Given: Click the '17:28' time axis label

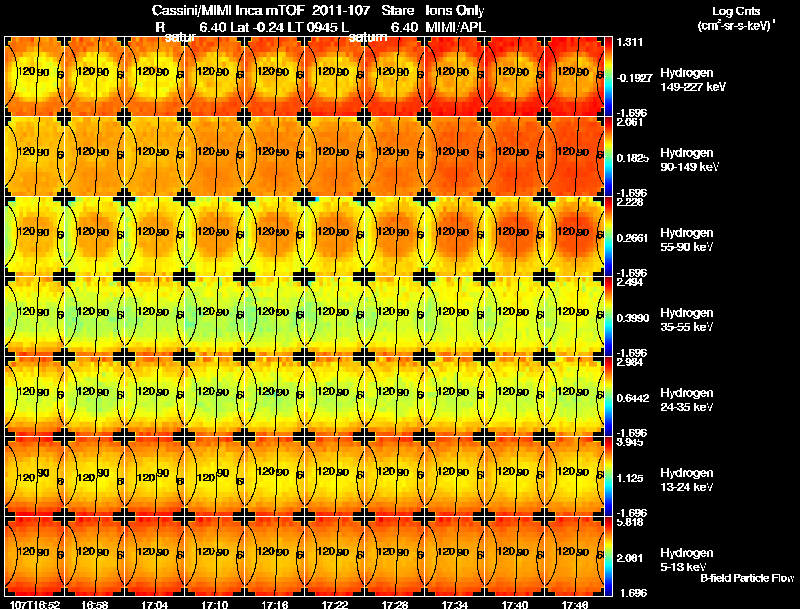Looking at the screenshot, I should tap(395, 604).
